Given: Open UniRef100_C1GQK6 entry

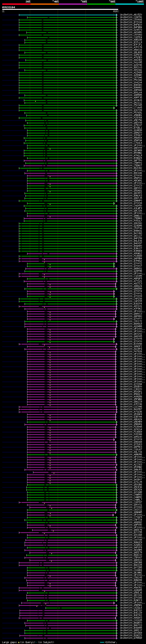Looking at the screenshot, I should [131, 570].
